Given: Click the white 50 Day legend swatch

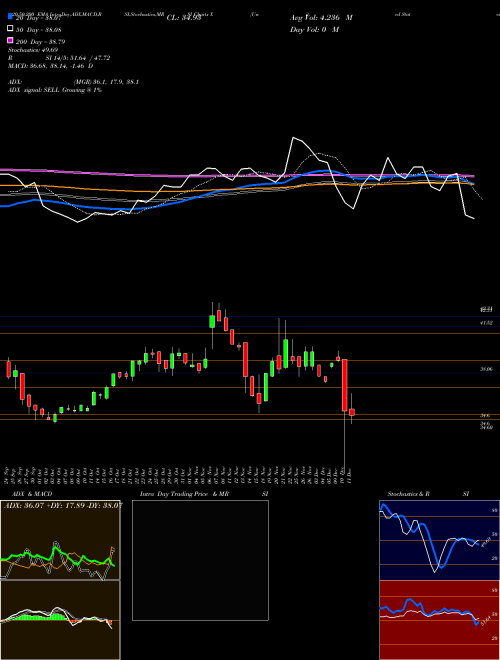Looking at the screenshot, I should (x=10, y=29).
